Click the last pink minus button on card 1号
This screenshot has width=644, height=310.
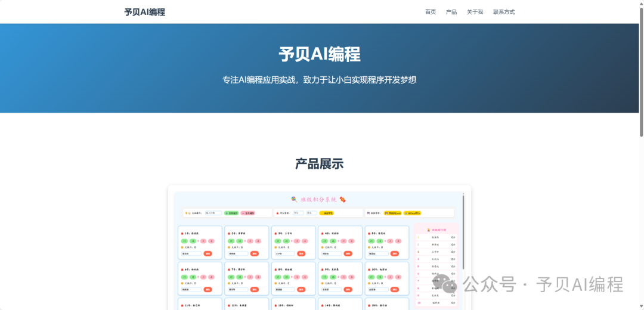click(x=212, y=241)
